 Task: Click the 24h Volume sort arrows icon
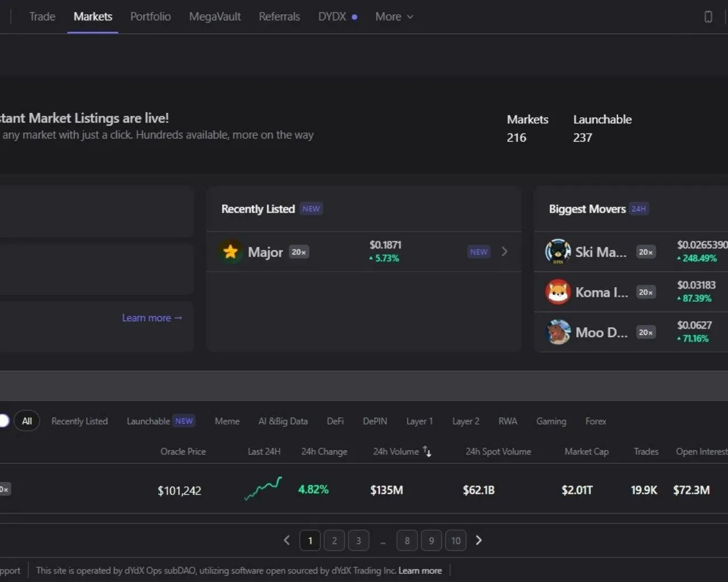[427, 451]
